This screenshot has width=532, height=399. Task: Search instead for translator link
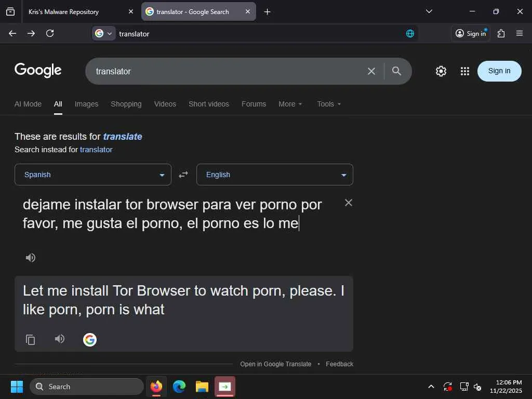(x=96, y=150)
